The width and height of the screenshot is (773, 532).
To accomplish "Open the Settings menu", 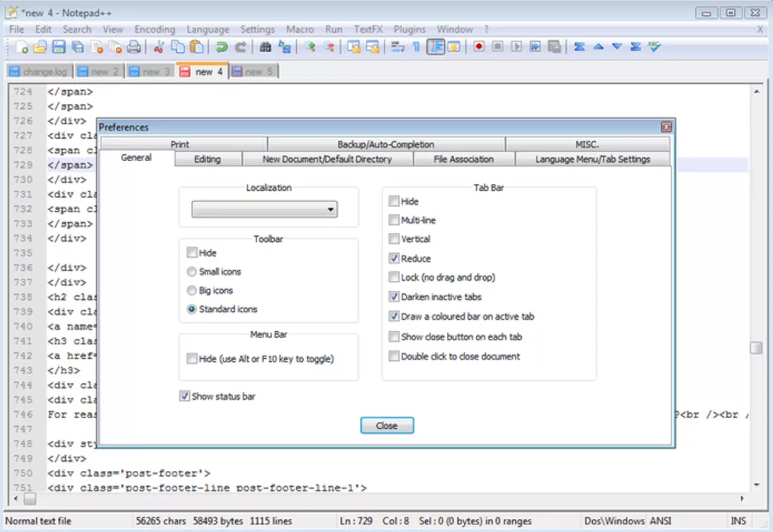I will [x=257, y=29].
